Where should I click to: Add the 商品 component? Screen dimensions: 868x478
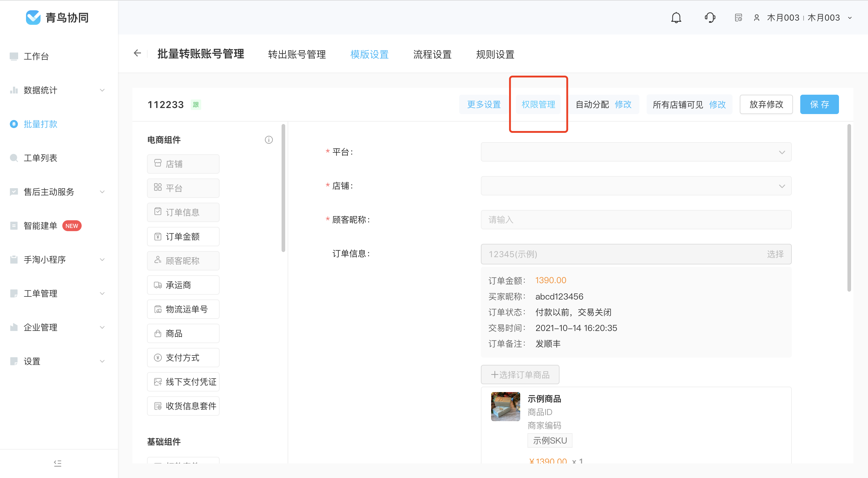(x=183, y=333)
